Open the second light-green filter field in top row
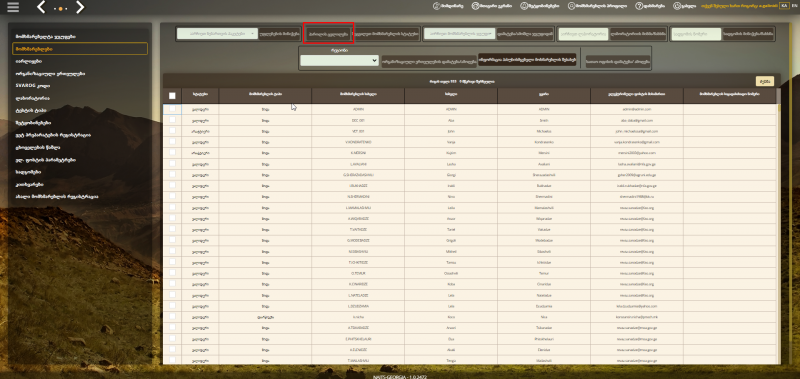 [x=460, y=34]
